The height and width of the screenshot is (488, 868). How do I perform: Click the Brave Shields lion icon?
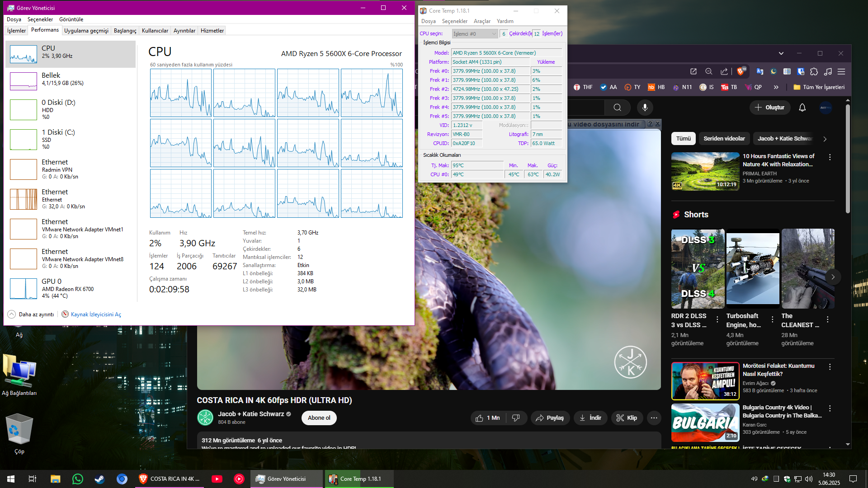(x=741, y=71)
